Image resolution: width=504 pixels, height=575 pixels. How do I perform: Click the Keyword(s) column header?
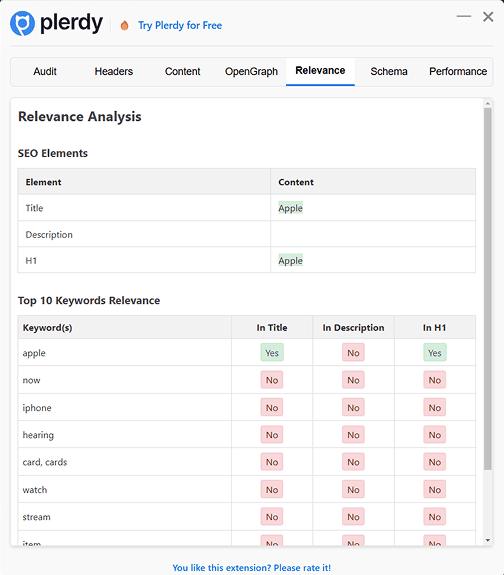[125, 327]
